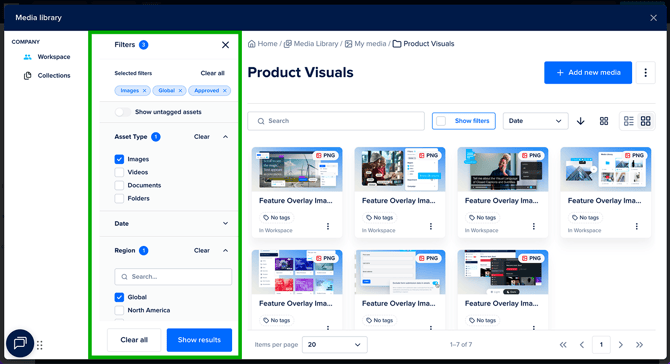Open the dark mode Feature Overlay thumbnail

[503, 272]
